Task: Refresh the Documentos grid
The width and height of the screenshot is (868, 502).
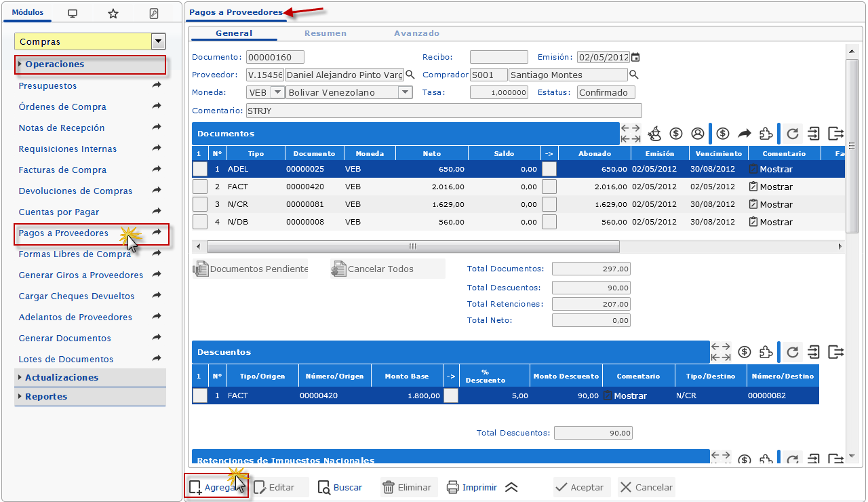Action: coord(792,134)
